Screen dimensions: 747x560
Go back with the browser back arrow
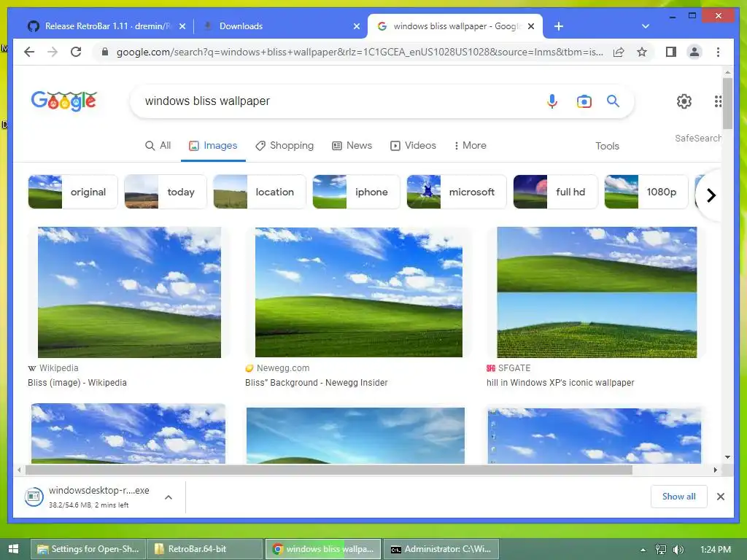click(x=29, y=52)
